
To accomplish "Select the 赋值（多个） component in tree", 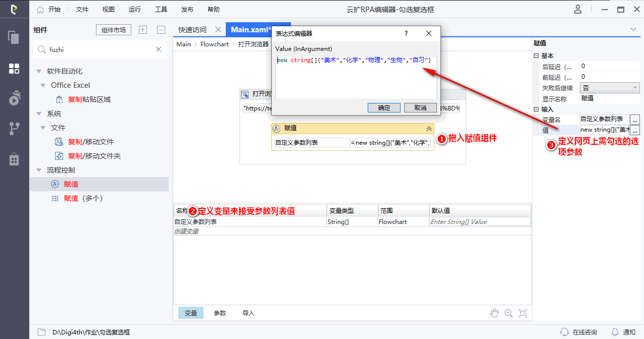I will pos(83,198).
